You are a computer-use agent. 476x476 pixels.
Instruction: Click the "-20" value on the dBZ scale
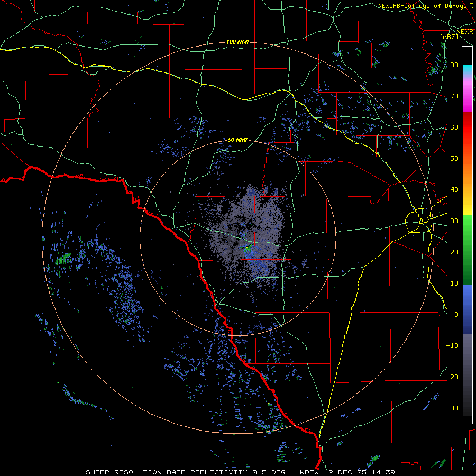pyautogui.click(x=452, y=377)
